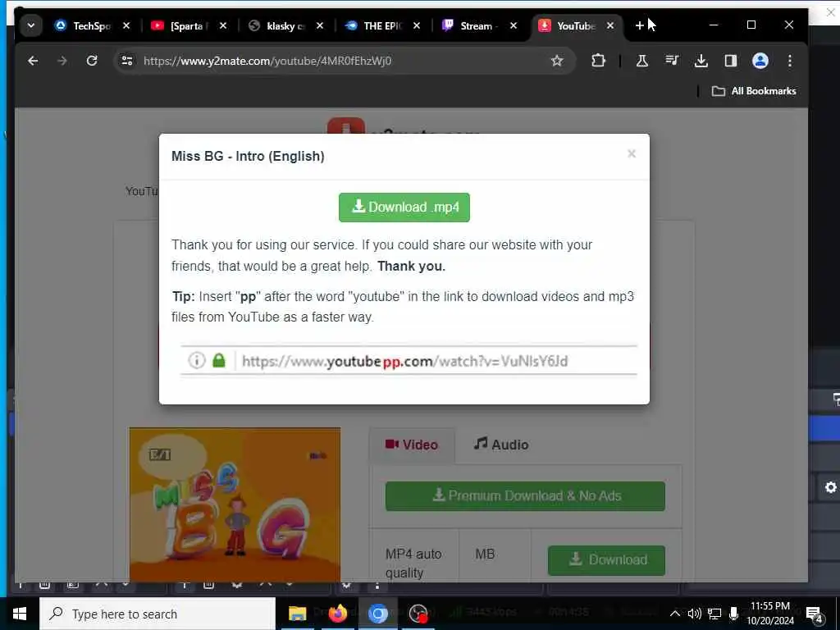Open a new browser tab

[x=639, y=25]
